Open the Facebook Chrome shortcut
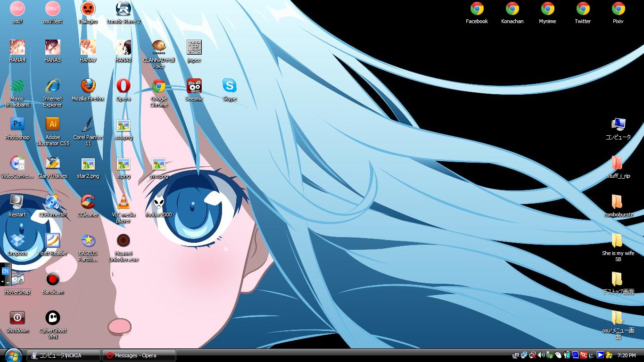This screenshot has width=644, height=362. tap(477, 13)
